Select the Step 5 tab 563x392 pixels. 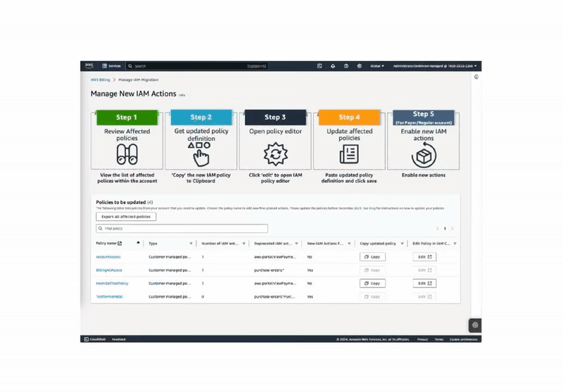click(x=424, y=118)
